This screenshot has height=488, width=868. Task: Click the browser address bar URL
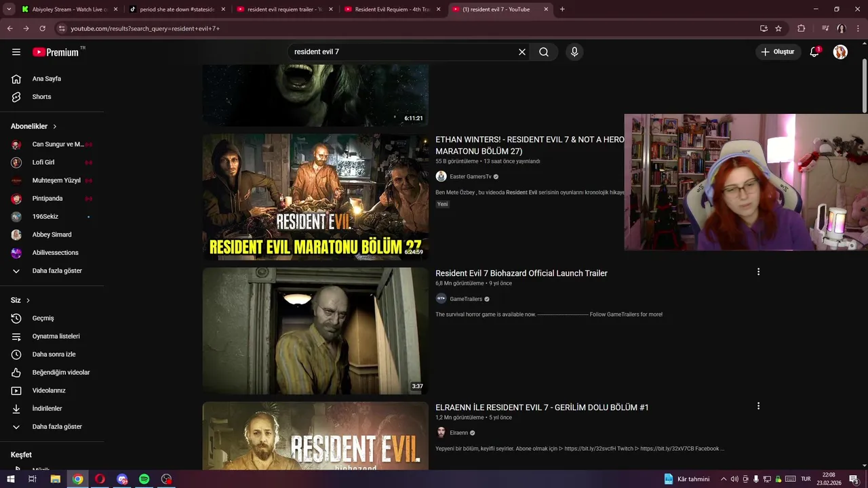coord(145,28)
